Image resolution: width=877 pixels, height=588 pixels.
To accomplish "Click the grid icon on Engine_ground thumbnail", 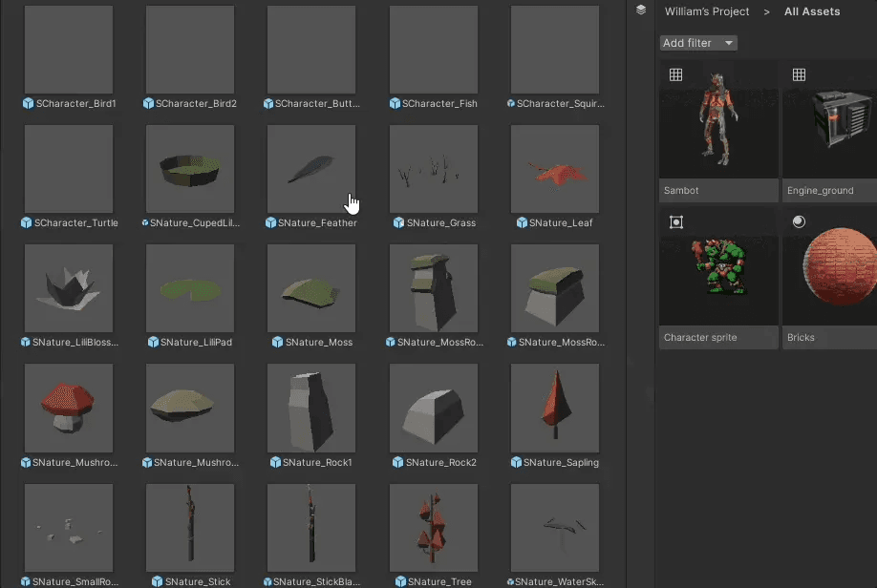I will 799,74.
